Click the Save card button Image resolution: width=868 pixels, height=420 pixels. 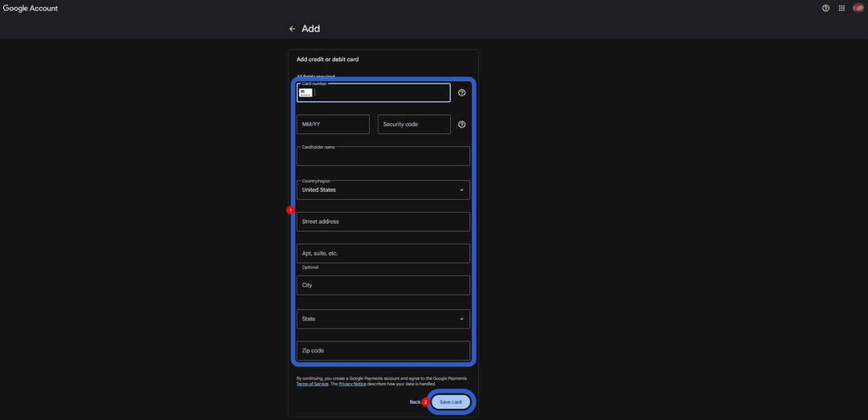451,402
